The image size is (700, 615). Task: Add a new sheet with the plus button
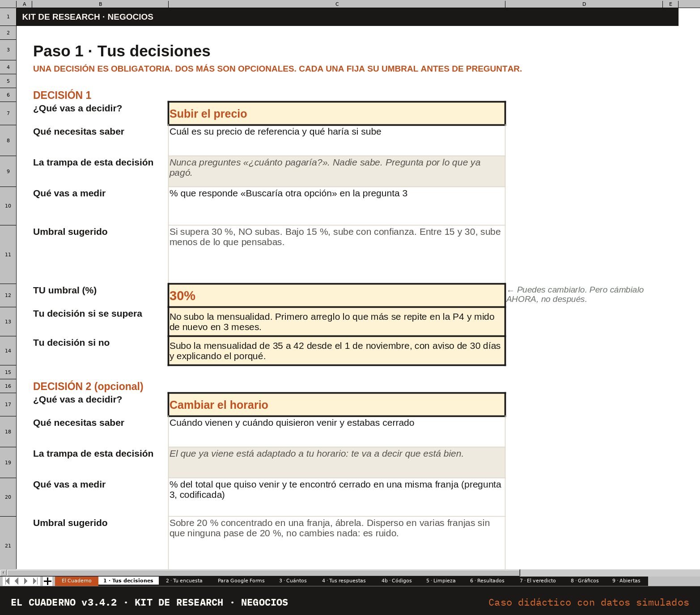[x=47, y=581]
